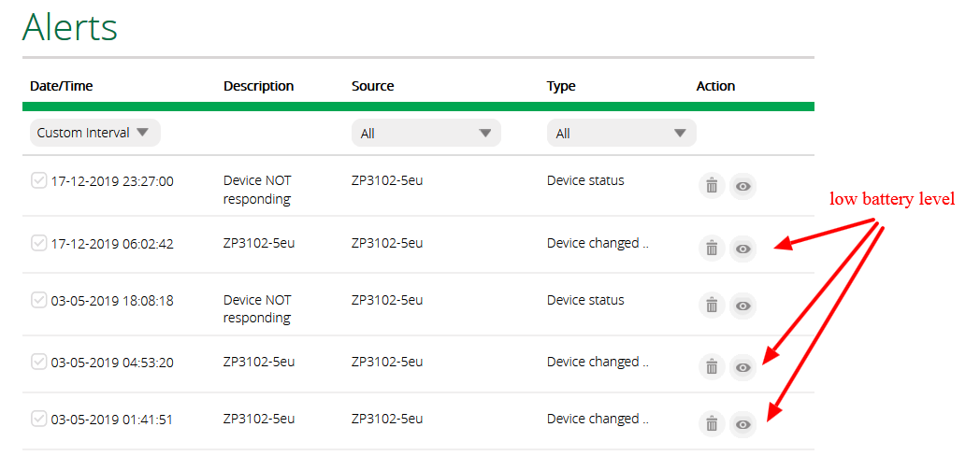Delete the 03-05-2019 04:53:20 alert
The height and width of the screenshot is (470, 980).
click(712, 367)
